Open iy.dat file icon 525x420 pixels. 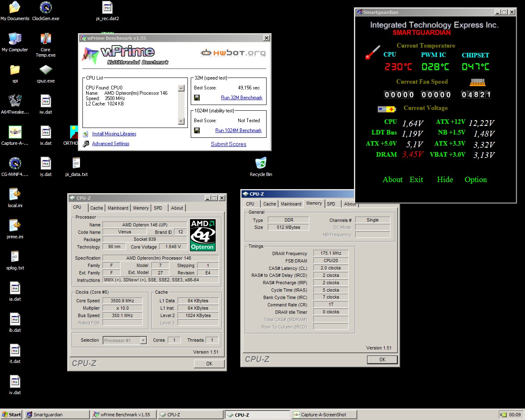coord(46,167)
